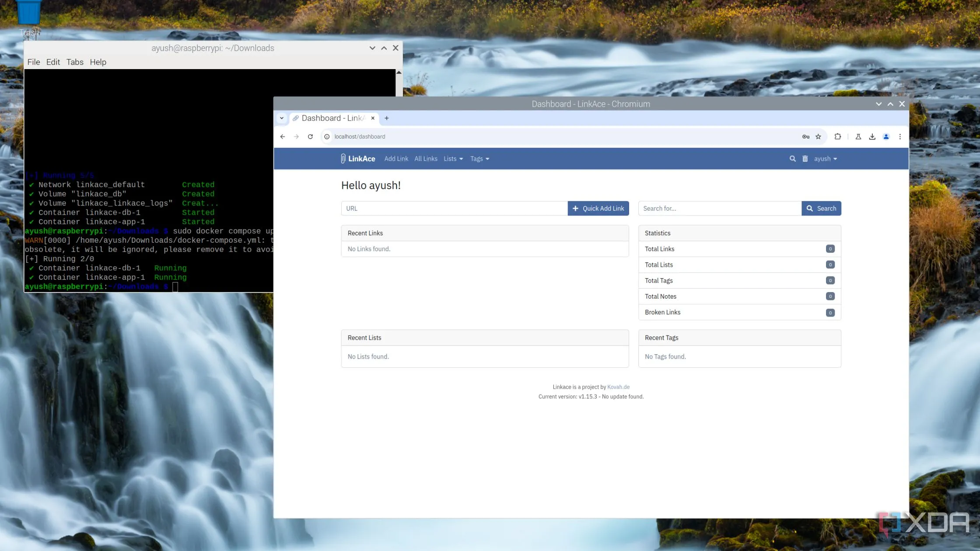Maximize the Chromium window
This screenshot has width=980, height=551.
pyautogui.click(x=890, y=104)
